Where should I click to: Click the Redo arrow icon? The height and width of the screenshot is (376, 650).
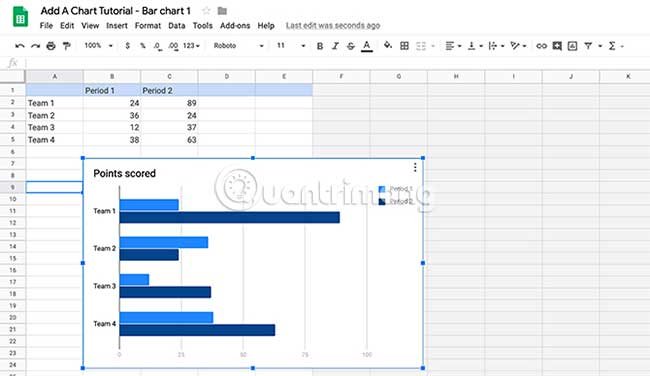tap(36, 46)
